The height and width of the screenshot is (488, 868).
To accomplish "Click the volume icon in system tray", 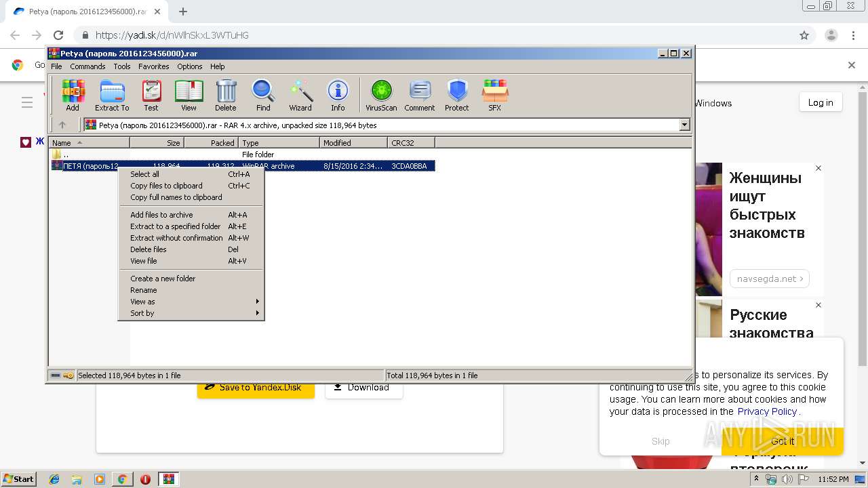I will pos(787,479).
